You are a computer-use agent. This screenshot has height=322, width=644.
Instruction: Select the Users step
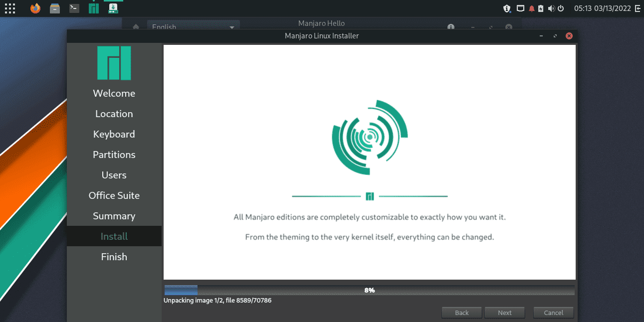point(114,175)
